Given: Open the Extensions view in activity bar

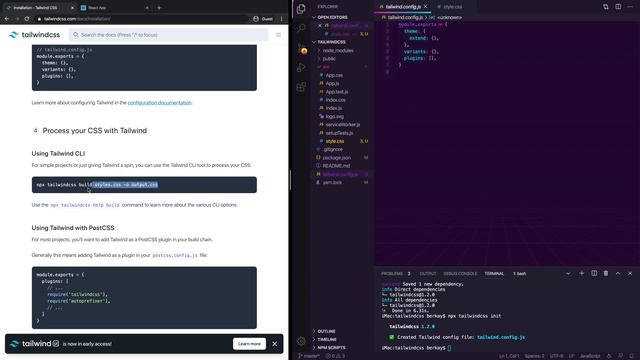Looking at the screenshot, I should point(301,87).
